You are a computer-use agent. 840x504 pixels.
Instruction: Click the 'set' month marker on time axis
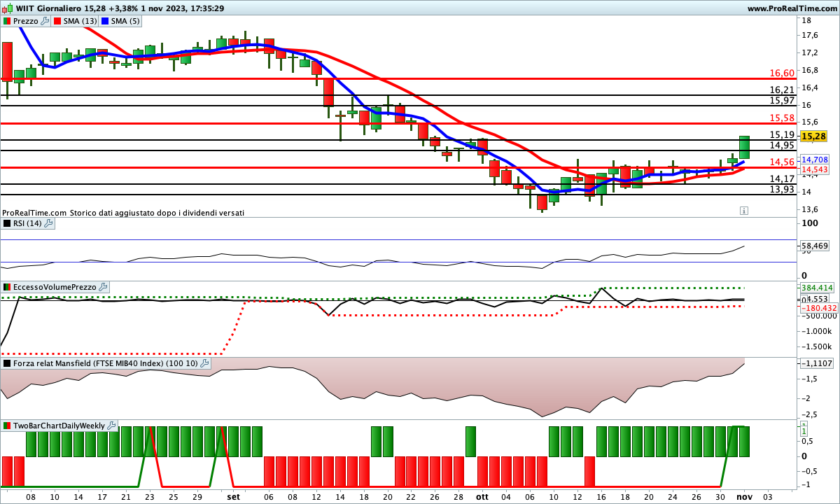tap(234, 496)
